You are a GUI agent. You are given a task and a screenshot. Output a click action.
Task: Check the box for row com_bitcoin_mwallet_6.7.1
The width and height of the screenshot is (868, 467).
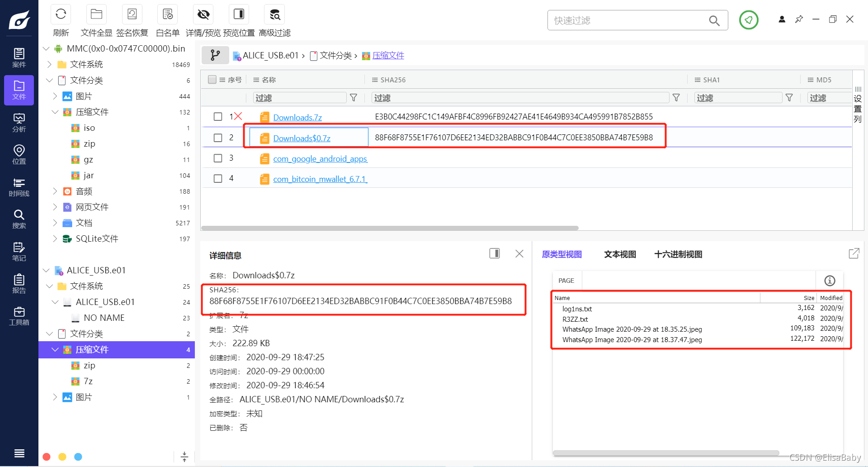point(218,178)
